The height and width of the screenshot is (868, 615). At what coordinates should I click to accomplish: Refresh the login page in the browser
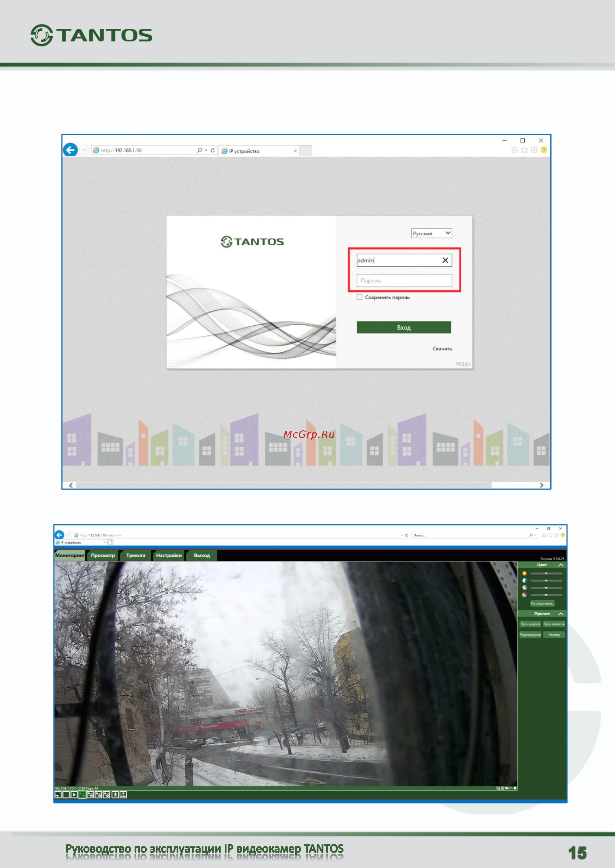tap(213, 150)
